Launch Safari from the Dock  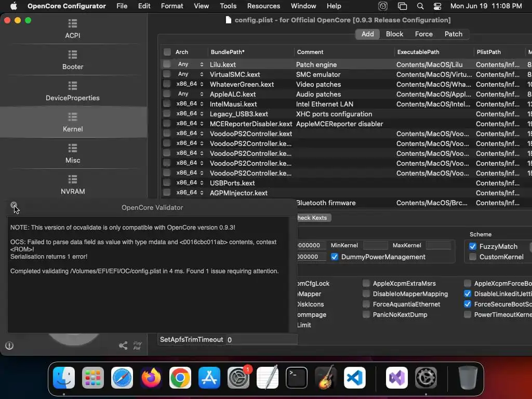click(122, 378)
